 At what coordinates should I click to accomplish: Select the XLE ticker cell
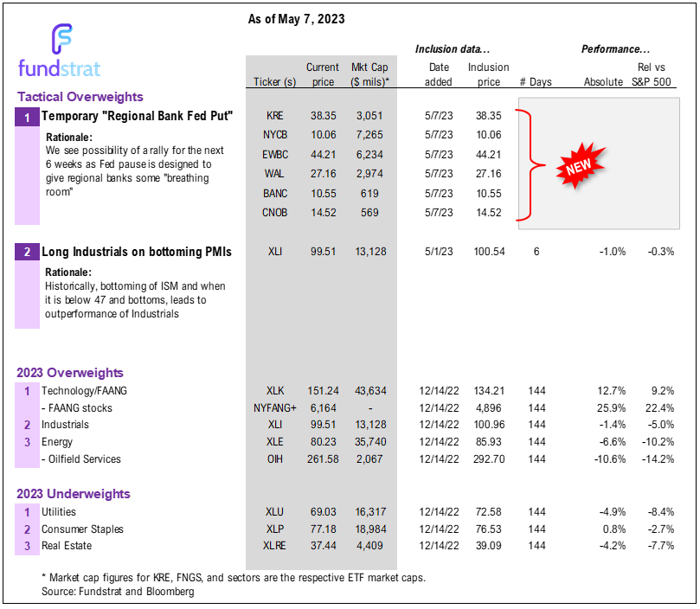pyautogui.click(x=275, y=442)
